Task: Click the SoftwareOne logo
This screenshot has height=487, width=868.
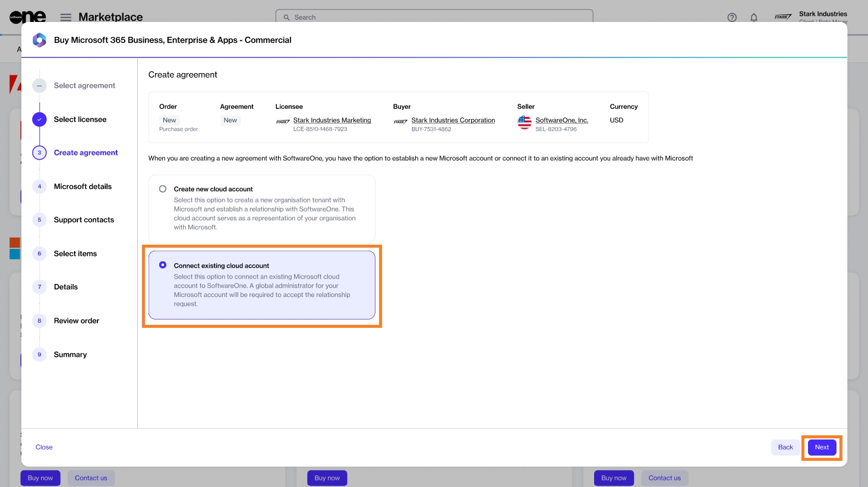Action: (27, 17)
